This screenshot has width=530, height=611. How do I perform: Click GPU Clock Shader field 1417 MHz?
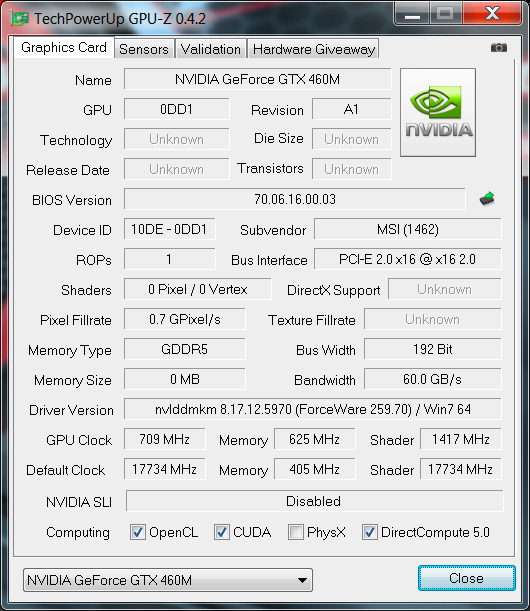461,439
